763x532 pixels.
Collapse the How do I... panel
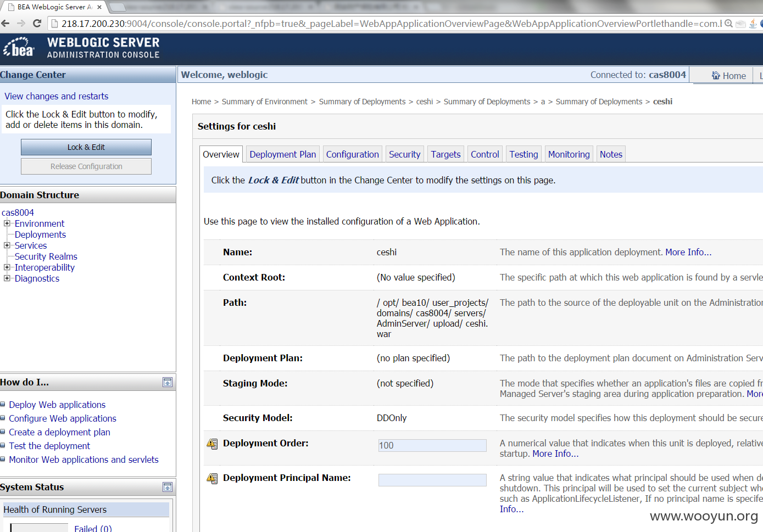[168, 382]
